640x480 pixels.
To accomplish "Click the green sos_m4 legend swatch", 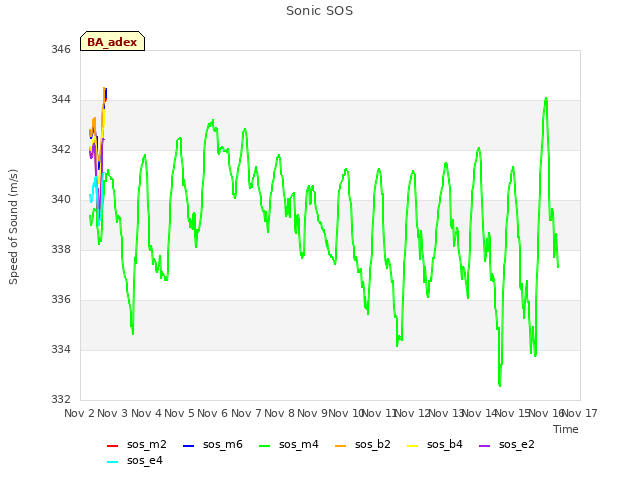I will click(264, 446).
